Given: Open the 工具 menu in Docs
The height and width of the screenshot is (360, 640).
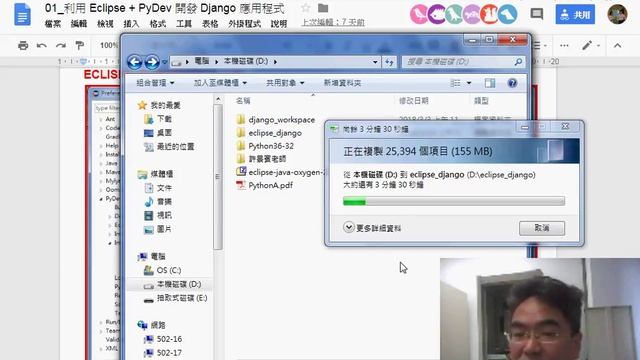Looking at the screenshot, I should click(184, 24).
